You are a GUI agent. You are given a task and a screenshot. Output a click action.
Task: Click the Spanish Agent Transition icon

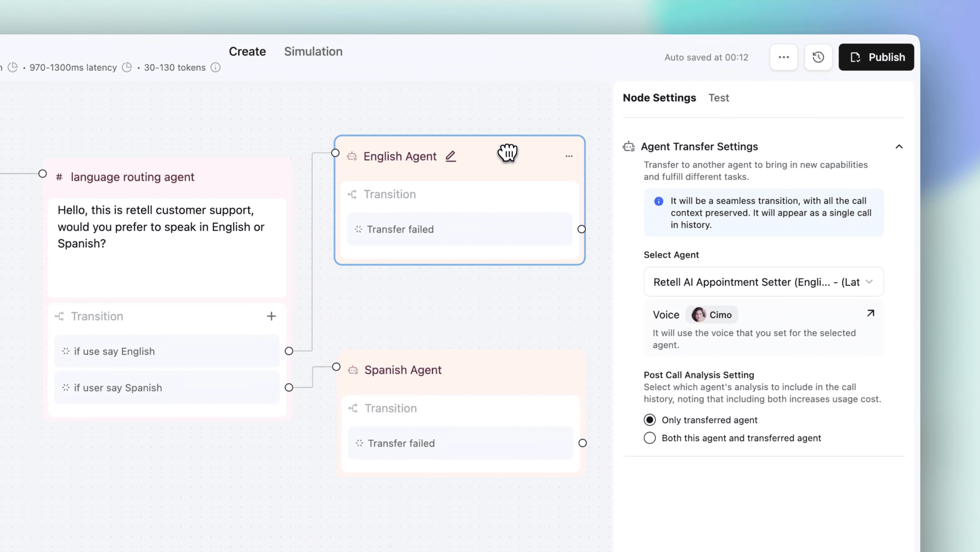point(353,408)
